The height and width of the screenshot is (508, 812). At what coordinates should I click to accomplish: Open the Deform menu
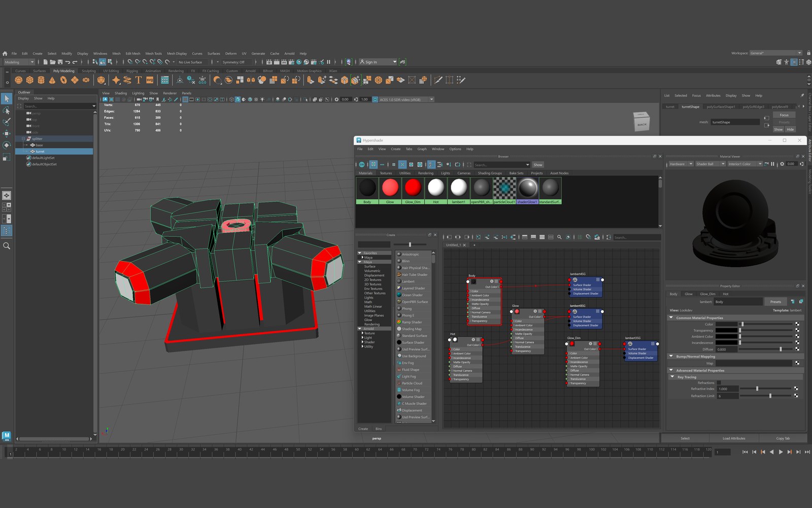click(x=231, y=53)
